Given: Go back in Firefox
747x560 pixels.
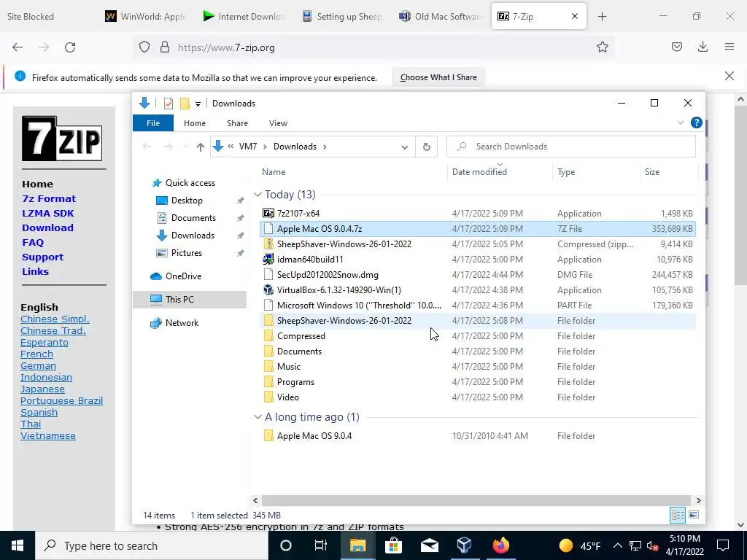Looking at the screenshot, I should [18, 47].
